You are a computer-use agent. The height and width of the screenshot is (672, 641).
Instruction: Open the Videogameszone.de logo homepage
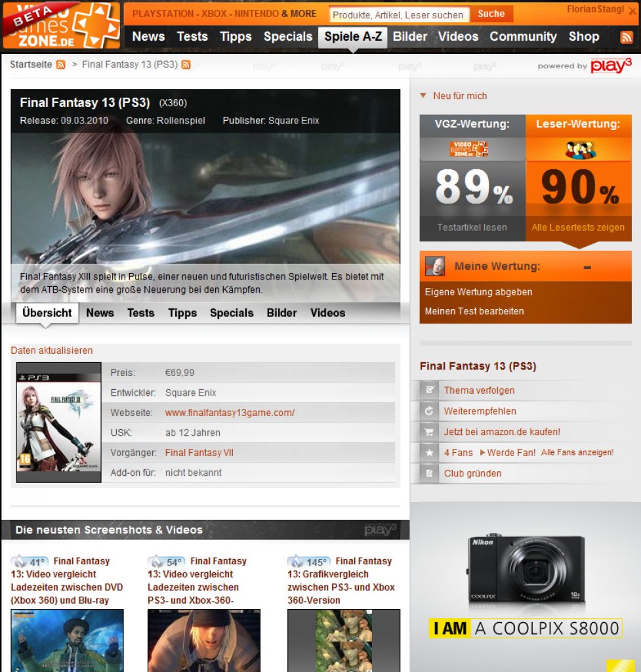point(61,25)
